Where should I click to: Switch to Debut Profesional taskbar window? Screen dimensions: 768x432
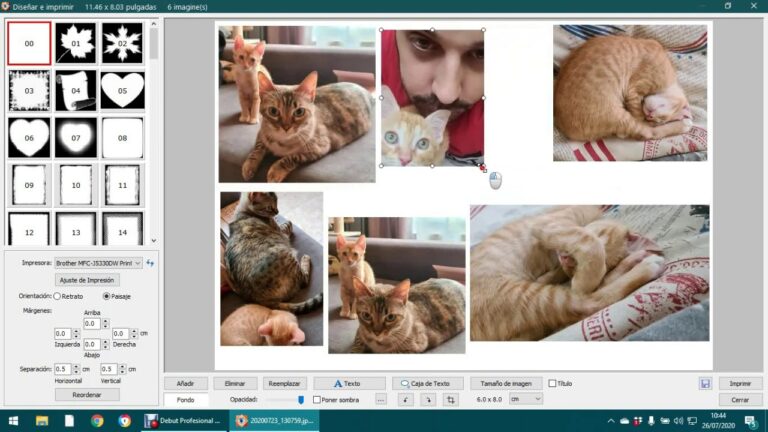pos(184,421)
